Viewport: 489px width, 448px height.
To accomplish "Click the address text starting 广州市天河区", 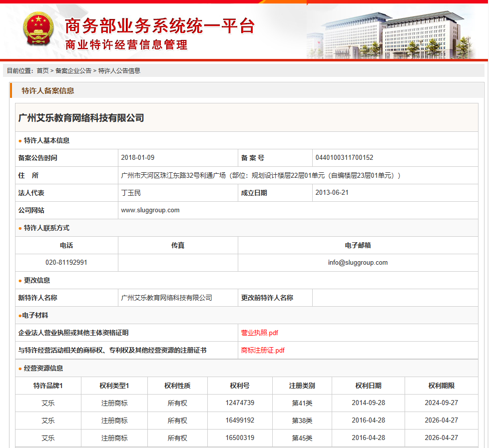I will [261, 175].
